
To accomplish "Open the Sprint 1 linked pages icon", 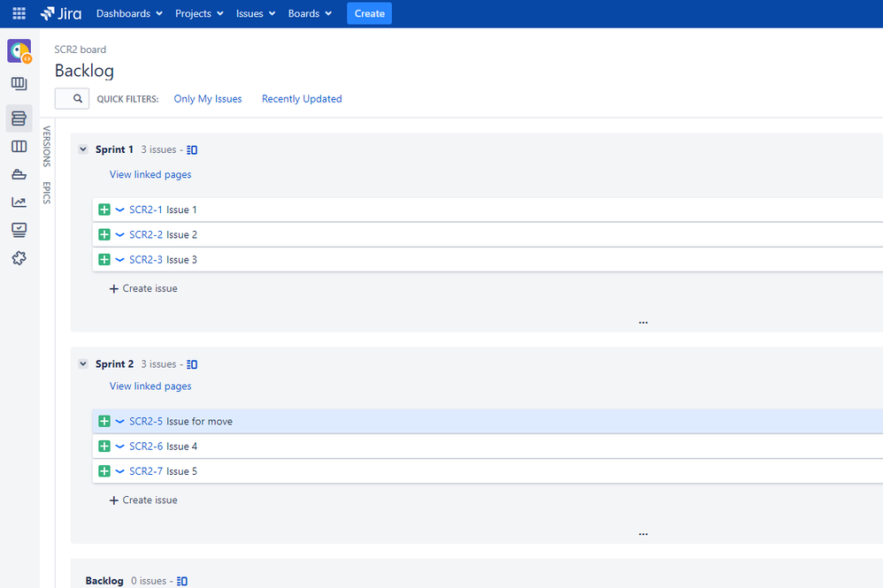I will (x=192, y=149).
